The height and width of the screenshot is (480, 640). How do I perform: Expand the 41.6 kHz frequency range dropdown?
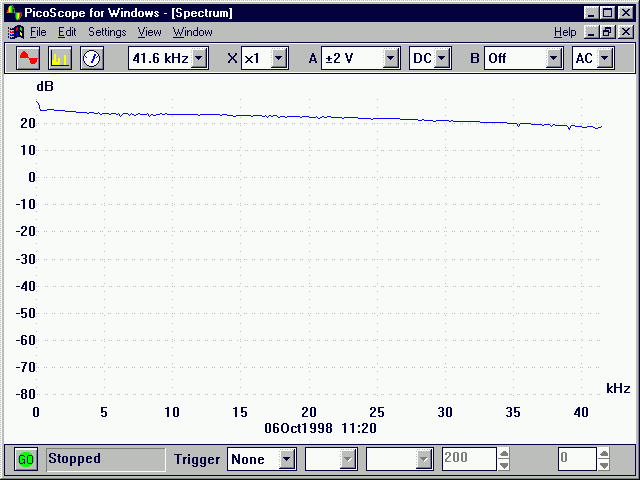[x=199, y=58]
